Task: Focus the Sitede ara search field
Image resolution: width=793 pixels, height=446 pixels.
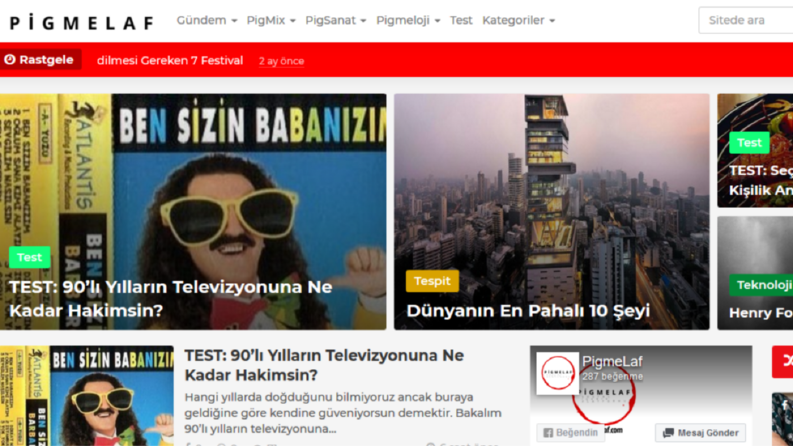Action: click(745, 20)
